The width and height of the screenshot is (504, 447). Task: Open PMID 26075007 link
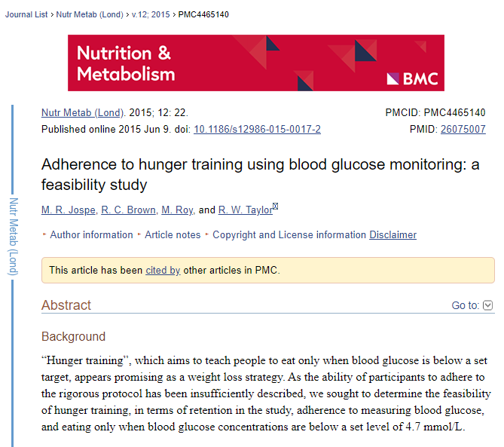463,130
